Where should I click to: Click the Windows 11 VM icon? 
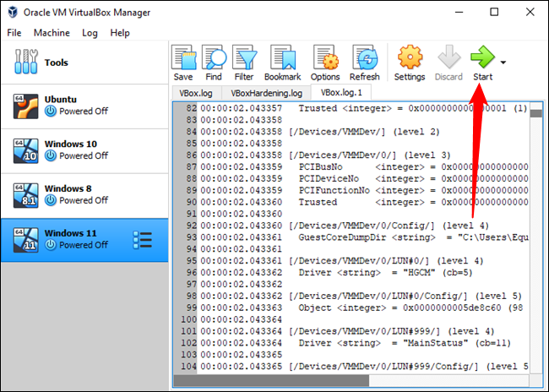(x=25, y=240)
